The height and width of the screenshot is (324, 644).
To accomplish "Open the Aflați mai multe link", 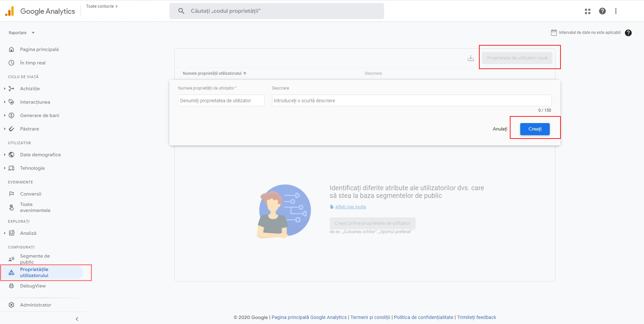I will point(351,207).
